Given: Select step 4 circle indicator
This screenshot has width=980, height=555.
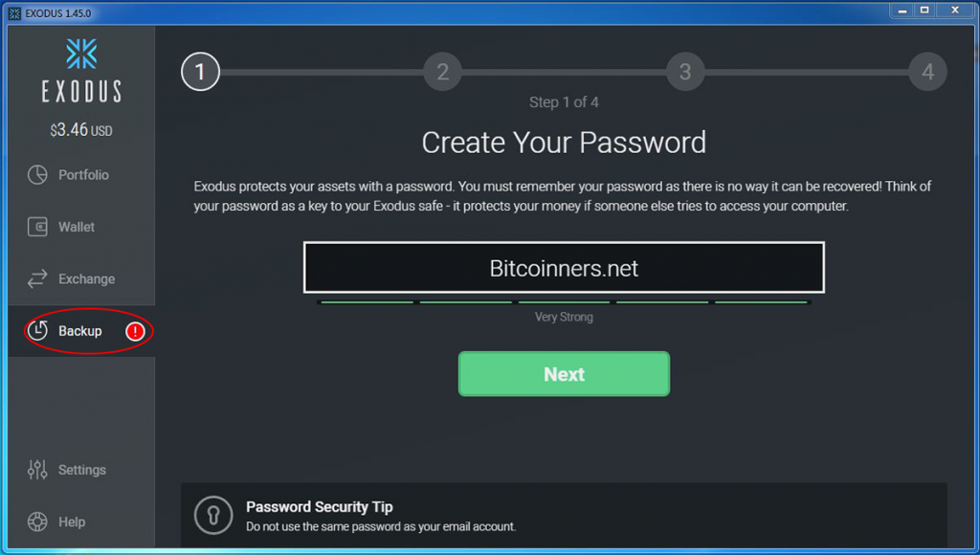Looking at the screenshot, I should (x=927, y=72).
